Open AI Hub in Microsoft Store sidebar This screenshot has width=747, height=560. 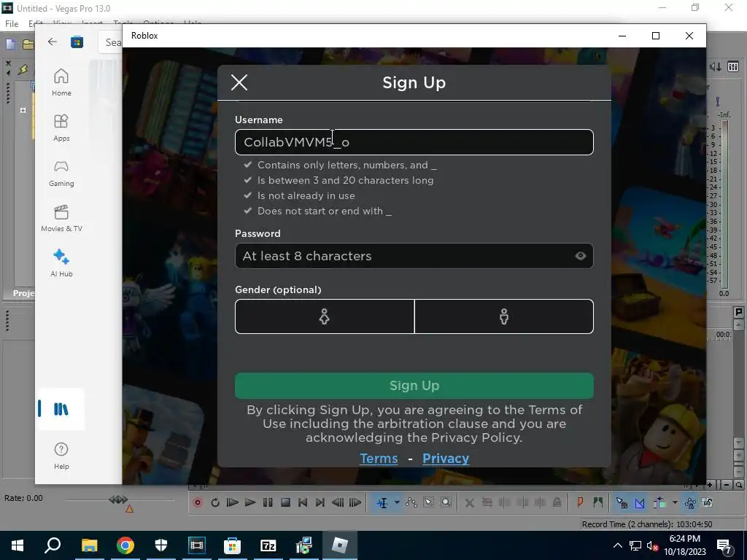click(61, 263)
